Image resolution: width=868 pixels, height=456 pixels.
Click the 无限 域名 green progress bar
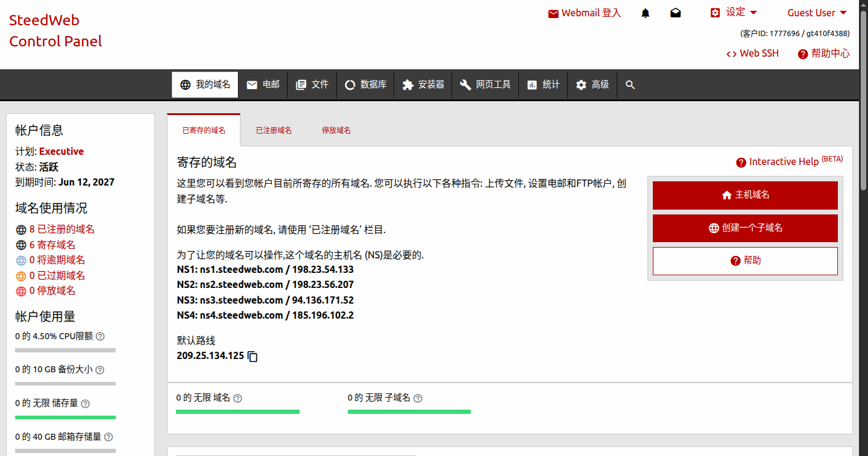coord(237,412)
